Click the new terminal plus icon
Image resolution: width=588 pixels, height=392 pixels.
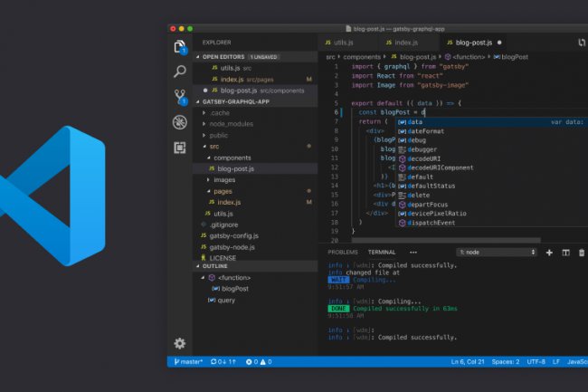pos(549,252)
